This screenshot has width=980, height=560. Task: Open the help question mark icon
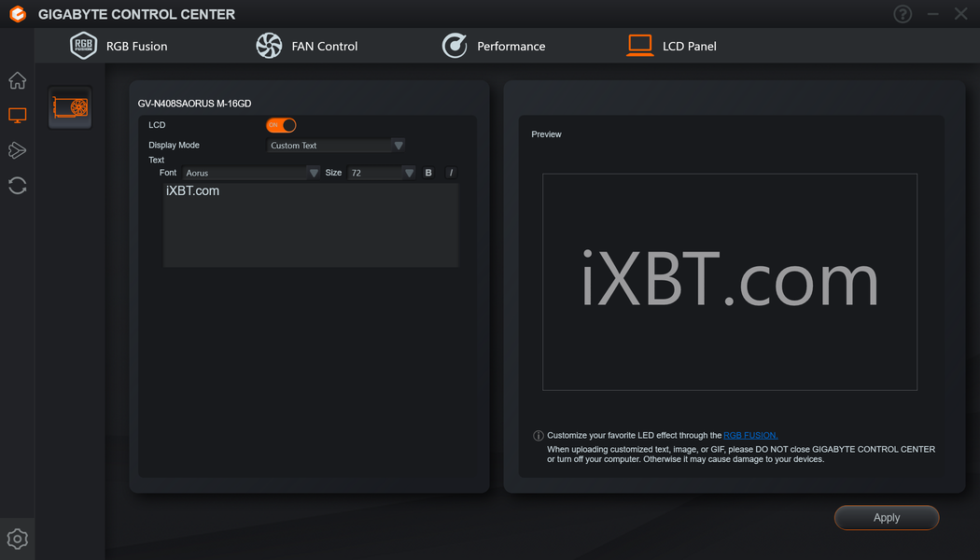point(903,14)
